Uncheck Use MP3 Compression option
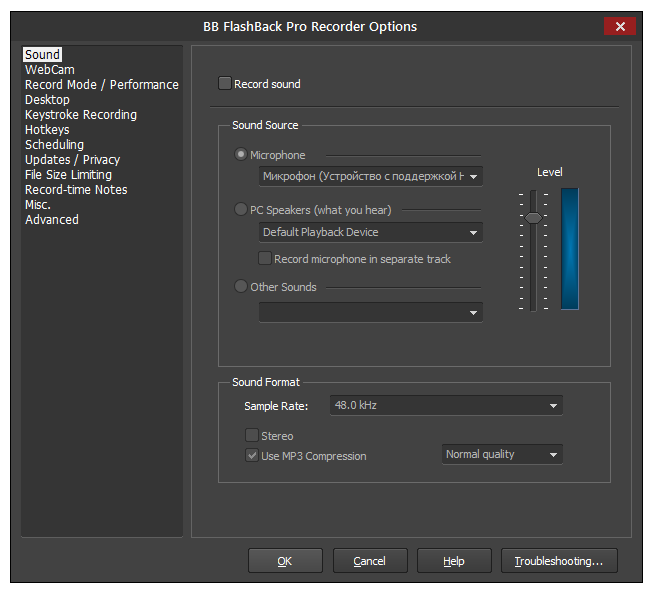This screenshot has width=653, height=599. pyautogui.click(x=252, y=456)
